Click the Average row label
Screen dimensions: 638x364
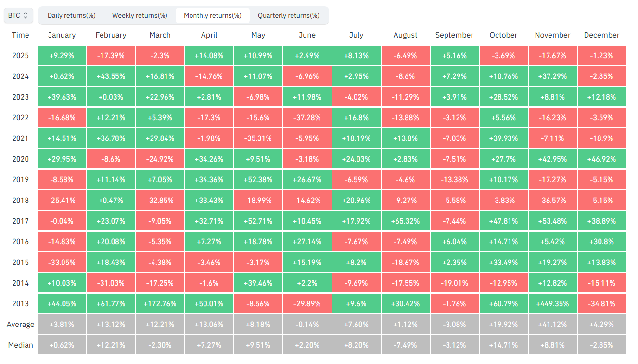point(20,325)
